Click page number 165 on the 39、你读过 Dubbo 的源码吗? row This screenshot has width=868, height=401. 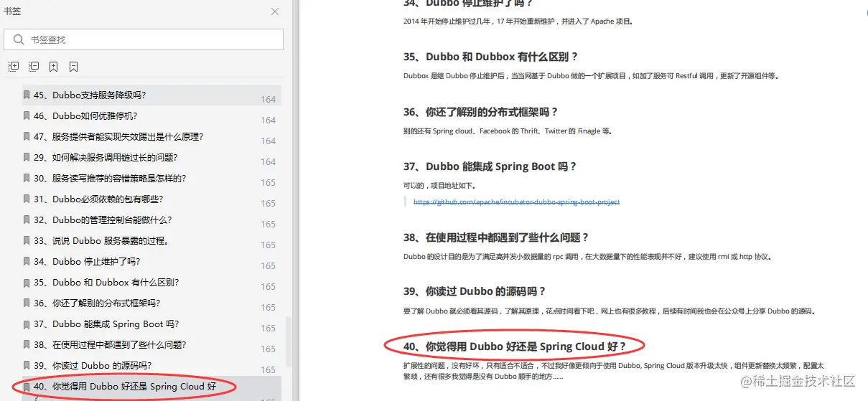point(269,369)
